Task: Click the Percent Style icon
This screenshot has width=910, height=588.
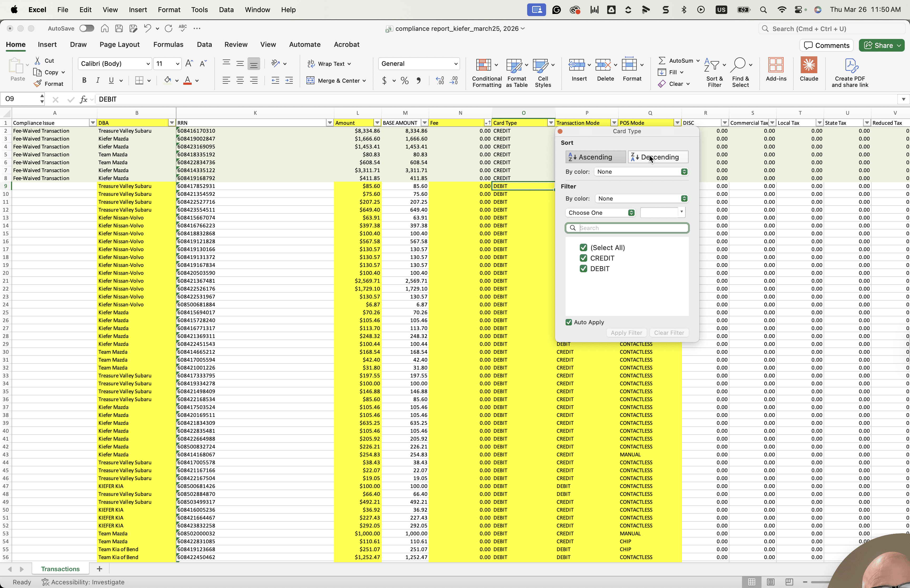Action: point(404,81)
